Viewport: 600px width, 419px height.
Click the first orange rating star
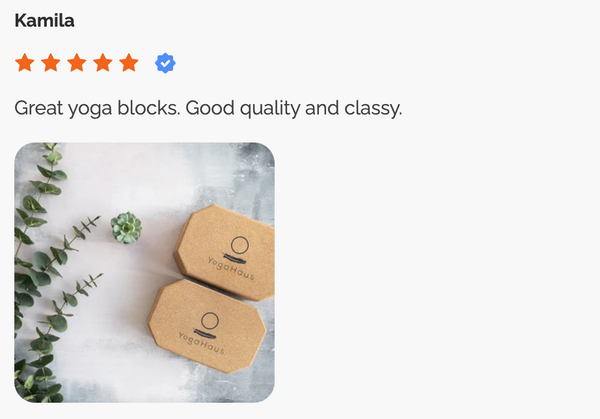tap(25, 63)
